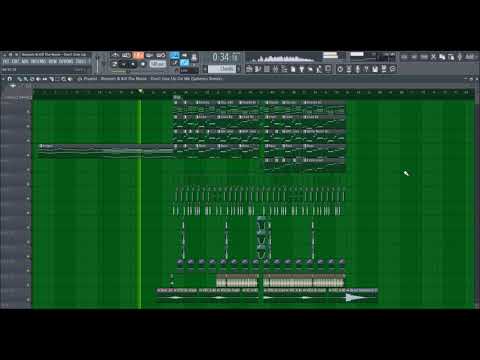
Task: Mute playlist track 5
Action: point(28,169)
